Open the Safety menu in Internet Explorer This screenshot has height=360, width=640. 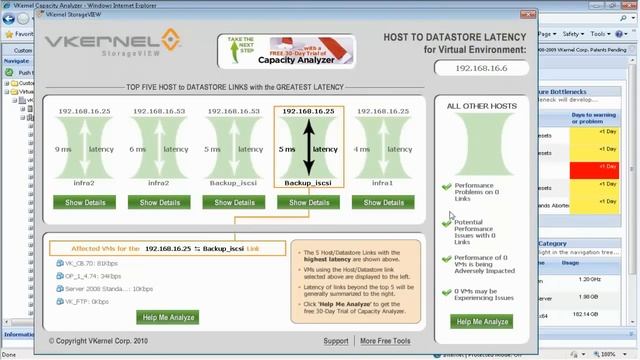pos(573,34)
